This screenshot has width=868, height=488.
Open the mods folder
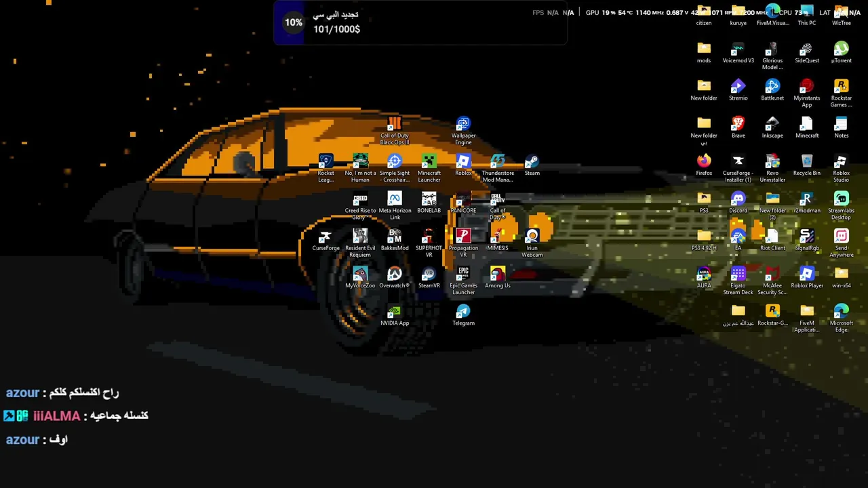pyautogui.click(x=704, y=53)
